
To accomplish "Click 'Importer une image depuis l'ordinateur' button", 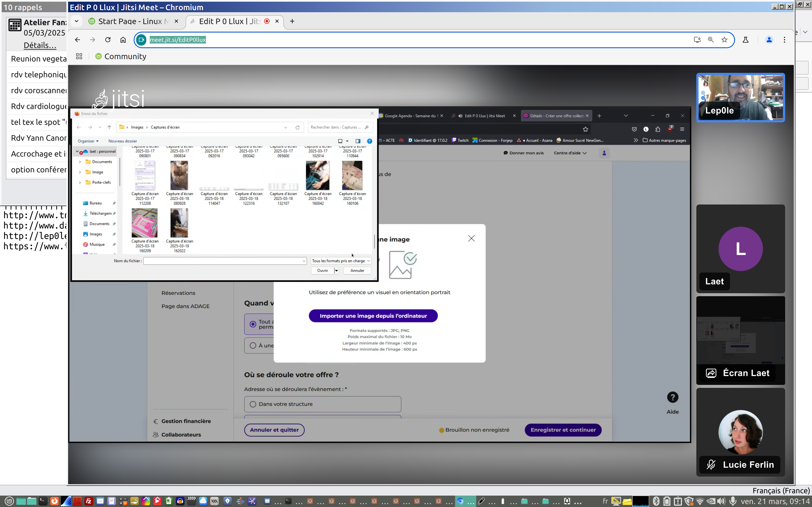I will tap(373, 316).
